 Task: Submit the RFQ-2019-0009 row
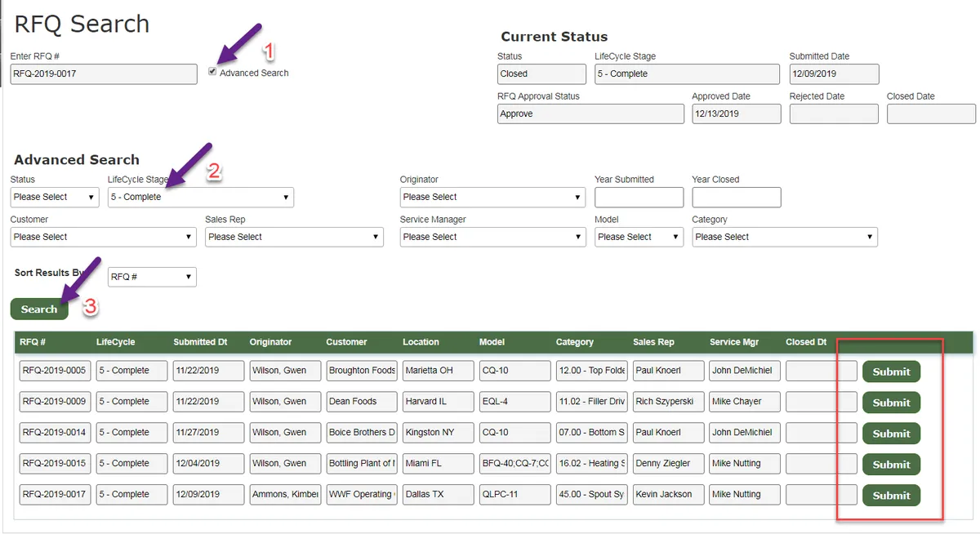[891, 403]
